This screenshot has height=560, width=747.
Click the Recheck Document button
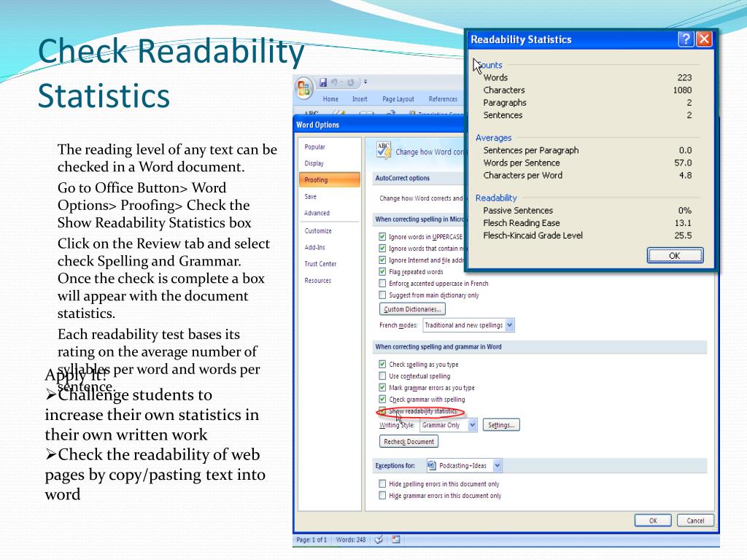409,441
